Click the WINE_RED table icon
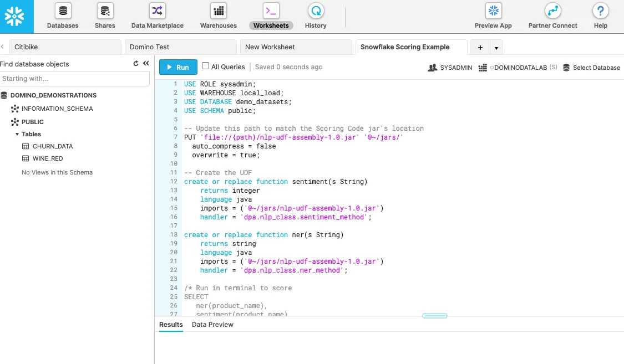624x364 pixels. click(x=26, y=158)
